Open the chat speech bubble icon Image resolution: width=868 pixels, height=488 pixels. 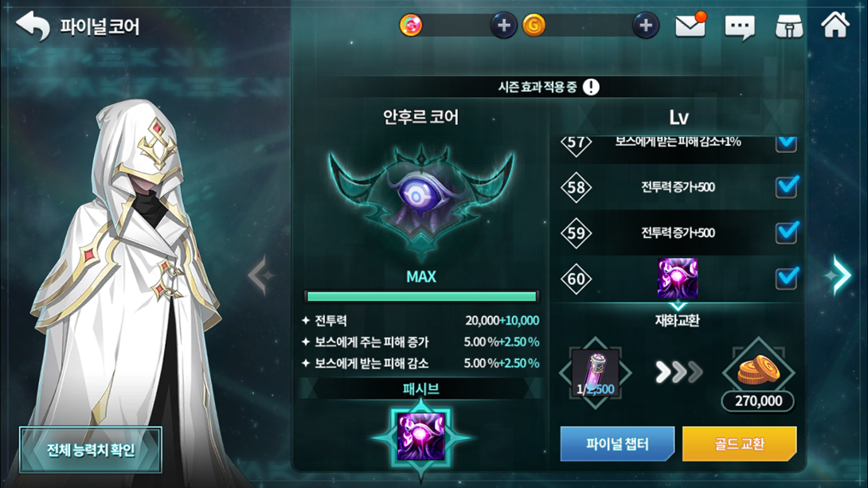coord(740,26)
